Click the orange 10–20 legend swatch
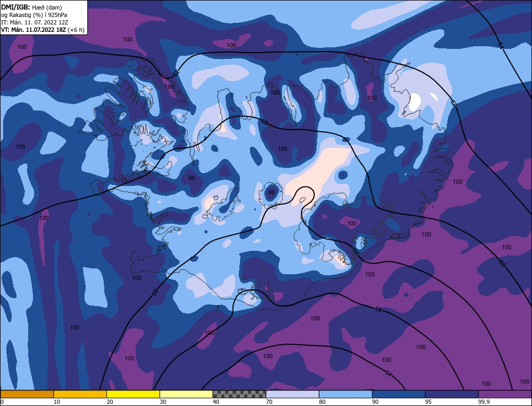Image resolution: width=532 pixels, height=406 pixels. pos(80,394)
